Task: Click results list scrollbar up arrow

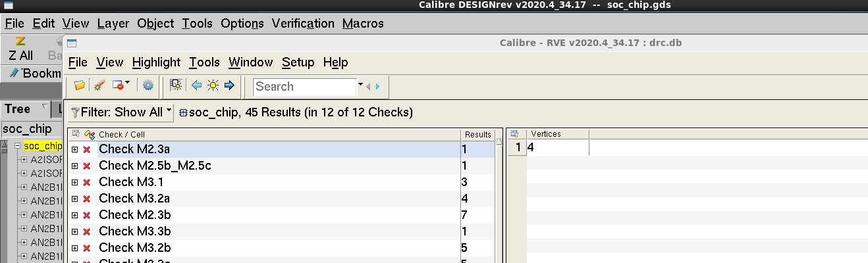Action: (x=500, y=142)
